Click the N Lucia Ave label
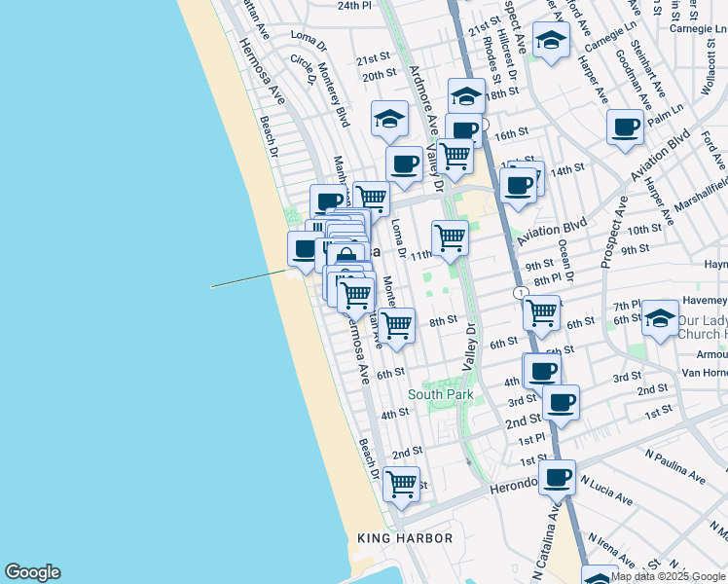 (x=606, y=491)
